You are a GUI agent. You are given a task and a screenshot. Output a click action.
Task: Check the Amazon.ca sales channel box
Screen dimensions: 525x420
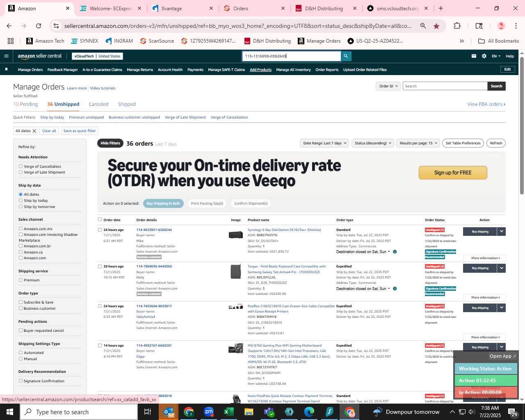point(21,252)
